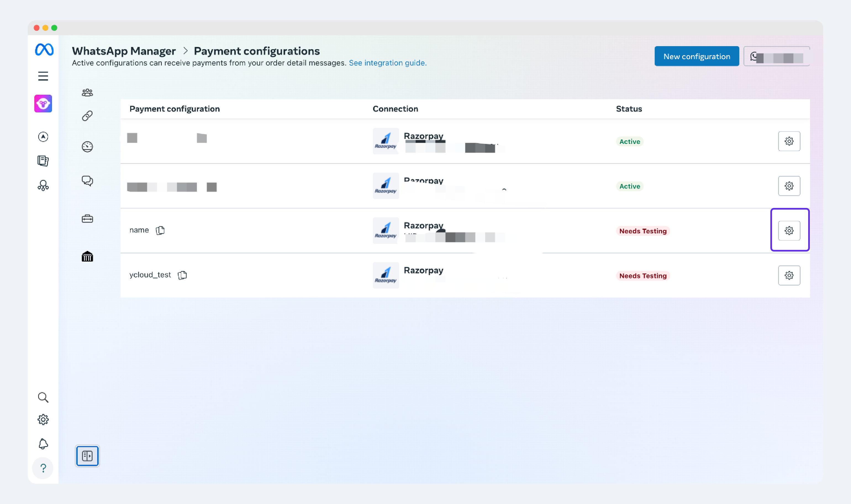Open settings gear for 'name' configuration
Viewport: 851px width, 504px height.
click(789, 231)
